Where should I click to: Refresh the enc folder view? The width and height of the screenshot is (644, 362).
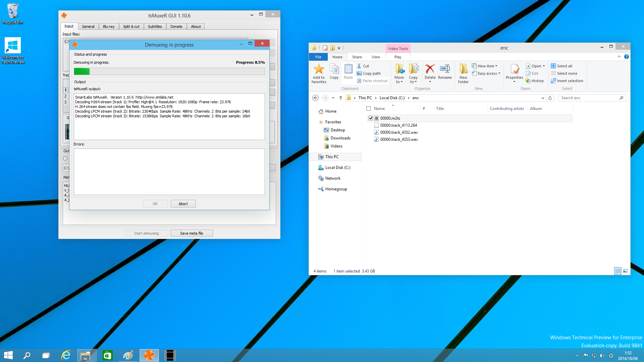(550, 98)
